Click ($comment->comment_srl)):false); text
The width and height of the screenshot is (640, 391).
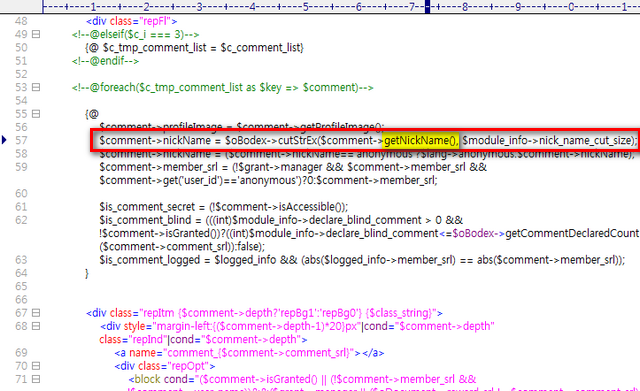[x=182, y=247]
